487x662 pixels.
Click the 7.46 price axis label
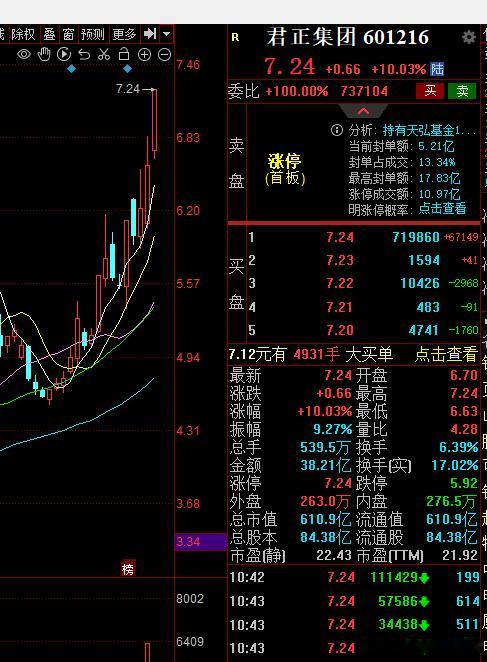click(x=188, y=65)
